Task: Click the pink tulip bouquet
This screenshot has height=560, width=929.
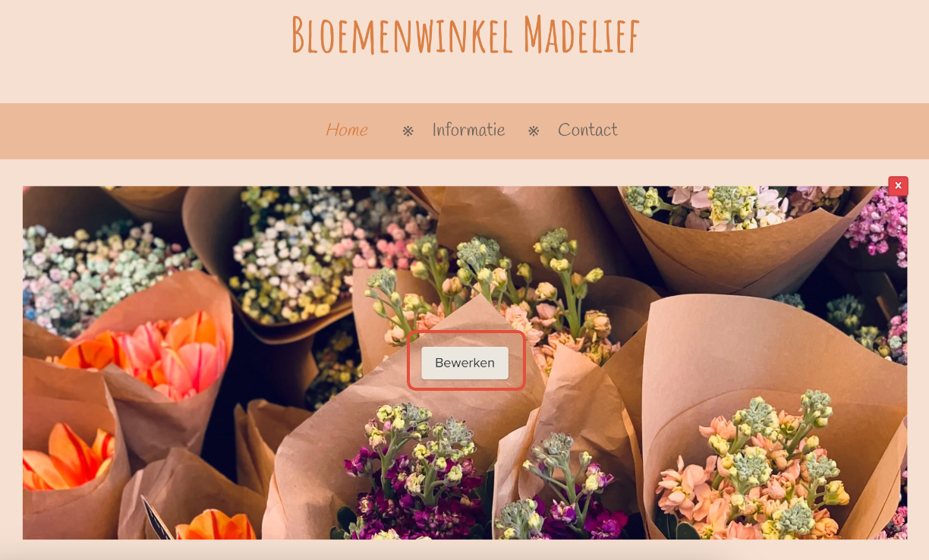Action: (x=163, y=353)
